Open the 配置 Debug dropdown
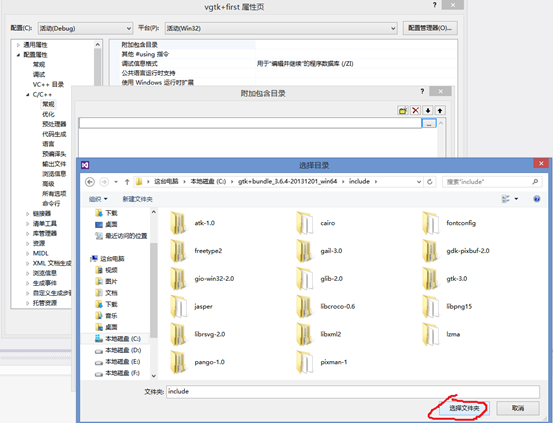553x423 pixels. [x=85, y=28]
